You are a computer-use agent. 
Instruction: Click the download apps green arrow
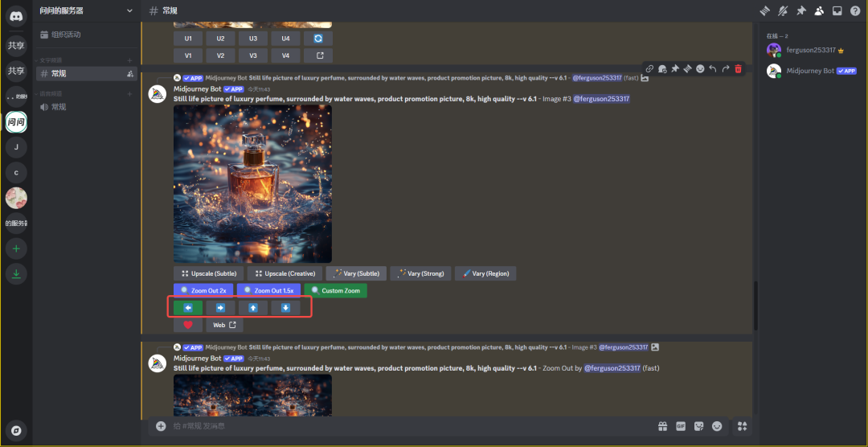click(16, 274)
